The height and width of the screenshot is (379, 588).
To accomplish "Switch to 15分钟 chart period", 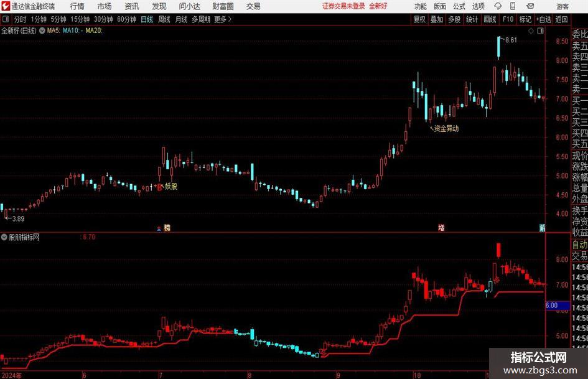I will click(x=80, y=19).
